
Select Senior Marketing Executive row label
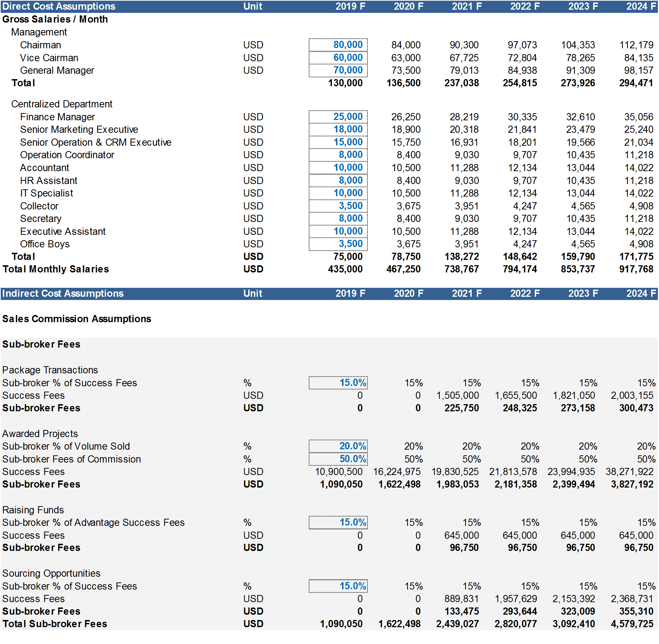(x=79, y=130)
